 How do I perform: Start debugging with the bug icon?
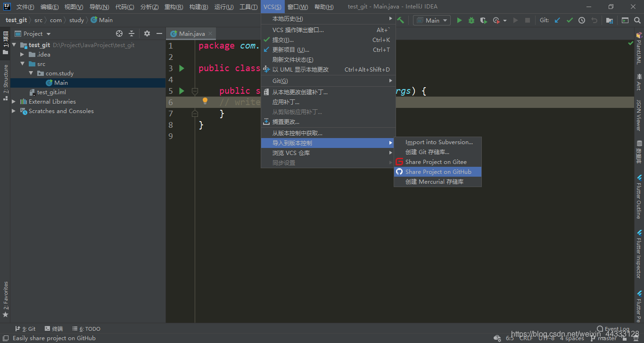click(471, 20)
